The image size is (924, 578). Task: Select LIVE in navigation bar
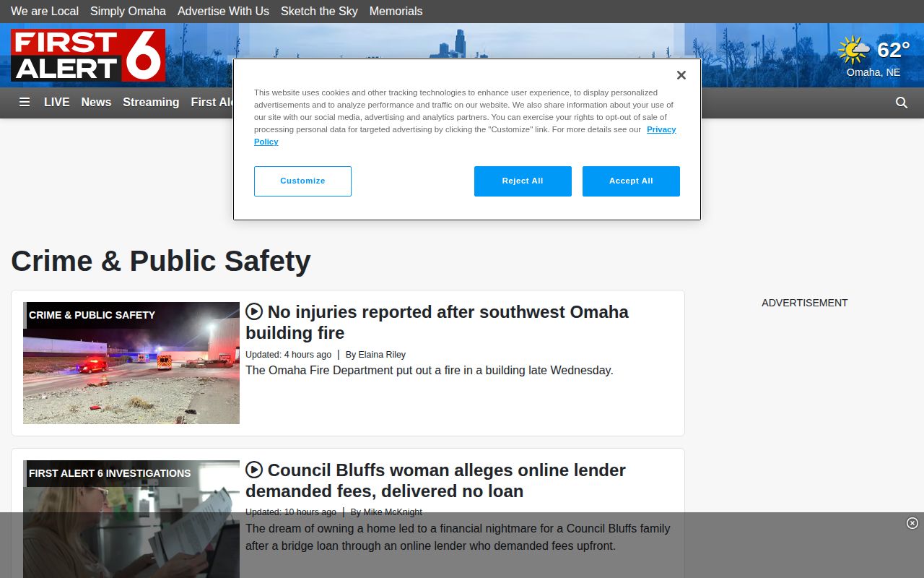point(57,103)
